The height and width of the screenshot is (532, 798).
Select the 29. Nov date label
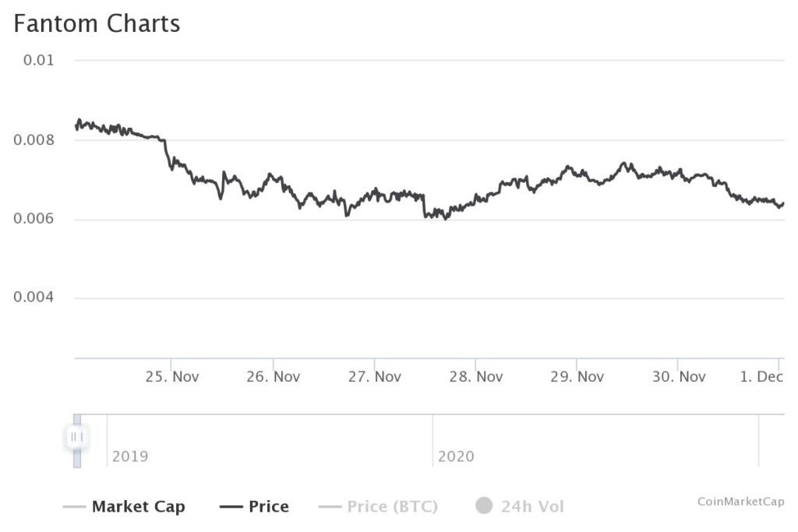[x=577, y=377]
